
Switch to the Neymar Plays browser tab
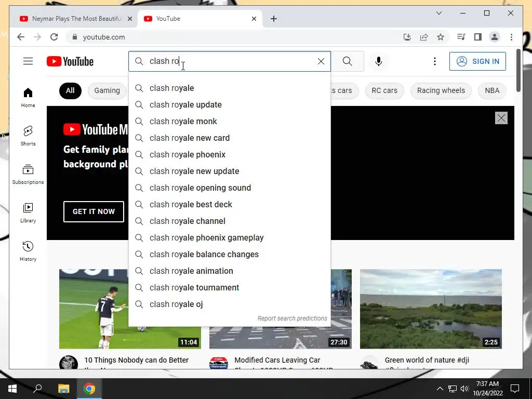pyautogui.click(x=76, y=19)
